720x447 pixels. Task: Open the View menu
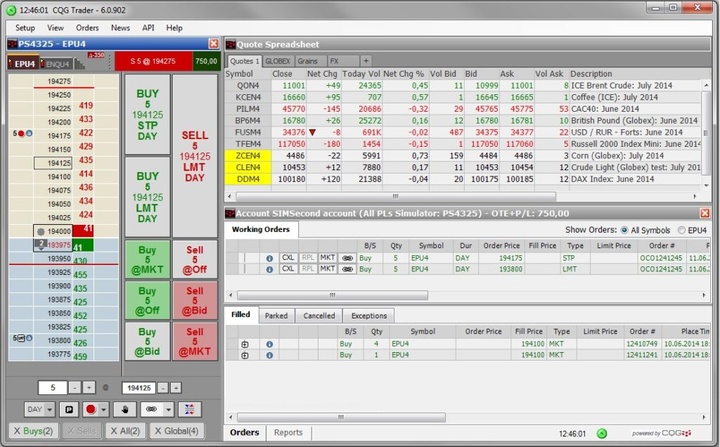55,28
